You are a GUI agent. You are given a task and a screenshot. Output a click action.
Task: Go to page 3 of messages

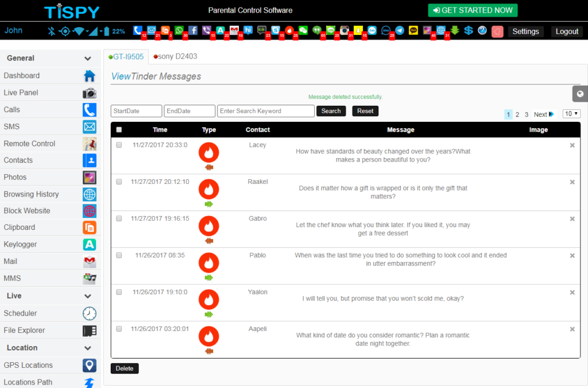click(x=527, y=114)
